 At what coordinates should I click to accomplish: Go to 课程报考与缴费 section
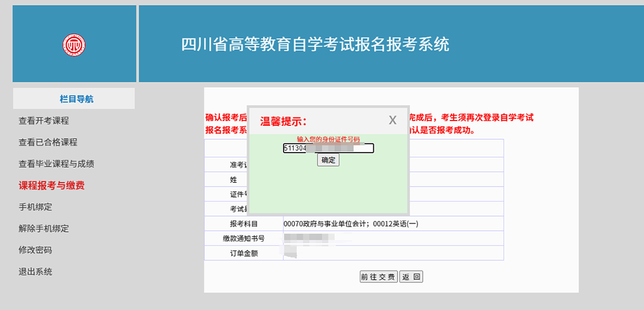(51, 185)
